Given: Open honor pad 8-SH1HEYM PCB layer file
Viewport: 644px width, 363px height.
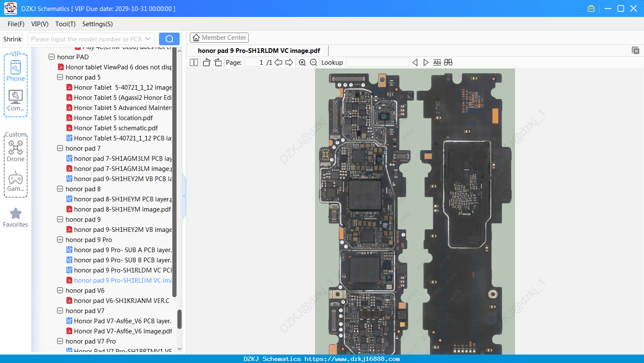Looking at the screenshot, I should pyautogui.click(x=119, y=199).
